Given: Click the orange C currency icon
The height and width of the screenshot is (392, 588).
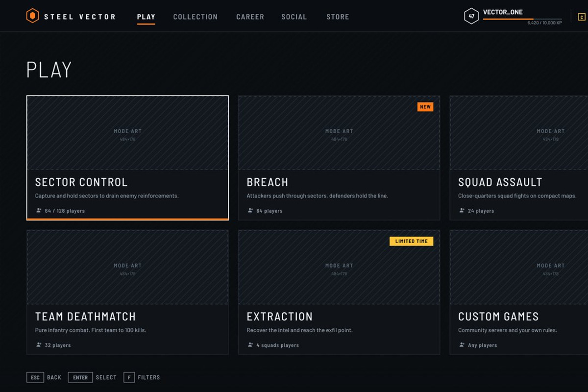Looking at the screenshot, I should point(582,17).
